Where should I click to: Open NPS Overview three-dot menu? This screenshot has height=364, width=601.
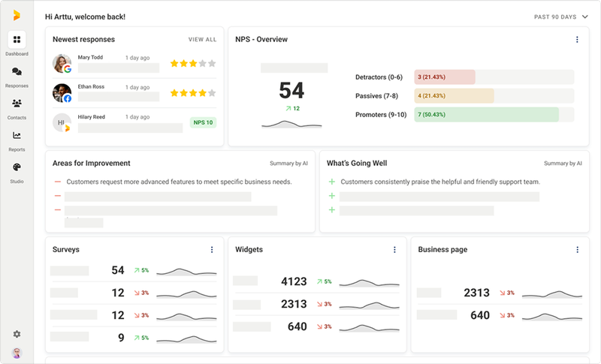click(x=577, y=40)
